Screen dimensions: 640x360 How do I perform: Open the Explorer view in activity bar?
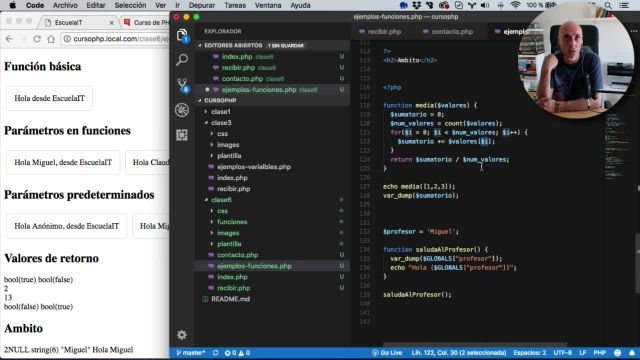coord(182,36)
